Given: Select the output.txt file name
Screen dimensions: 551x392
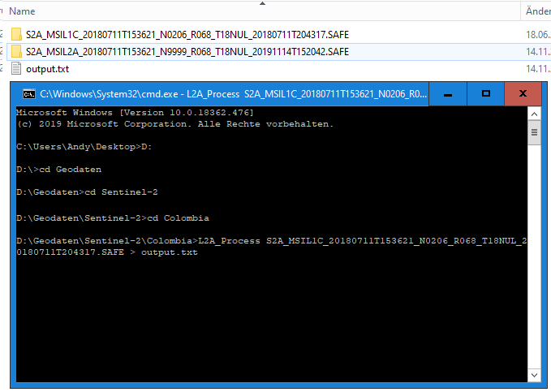Looking at the screenshot, I should (47, 69).
